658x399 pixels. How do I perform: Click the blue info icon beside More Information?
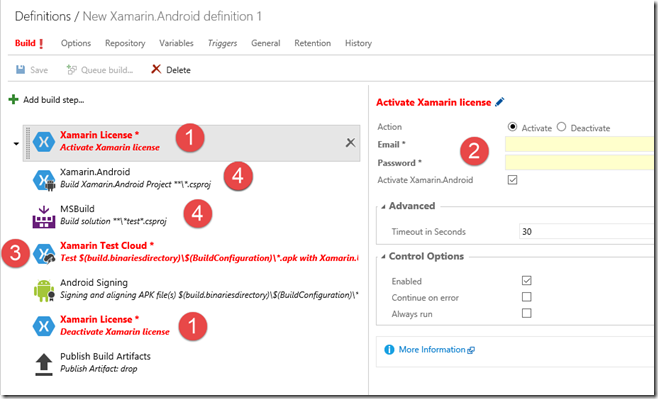click(389, 349)
